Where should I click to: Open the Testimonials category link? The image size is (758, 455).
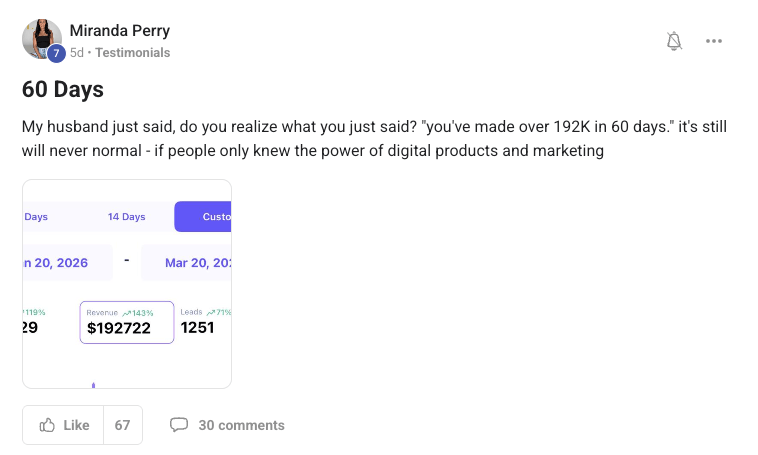coord(133,52)
